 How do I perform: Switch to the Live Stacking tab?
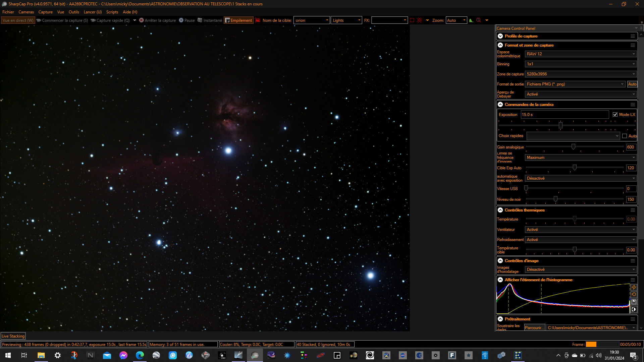(13, 336)
